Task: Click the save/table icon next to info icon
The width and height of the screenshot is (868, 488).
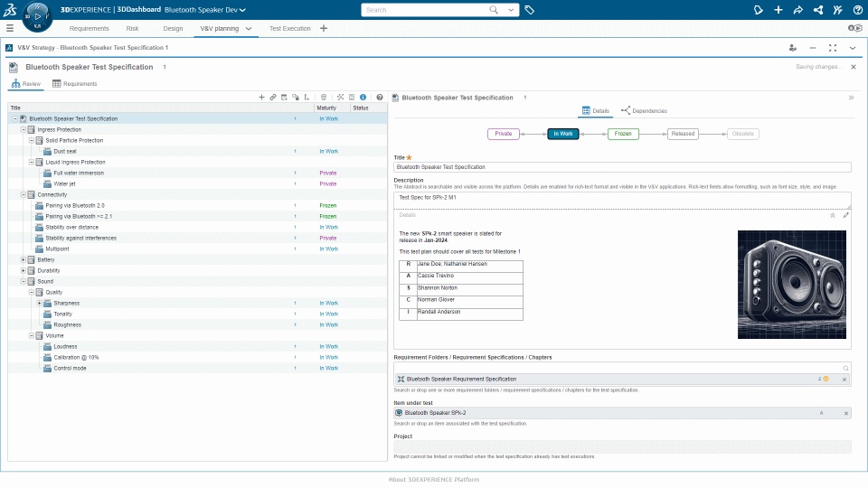Action: click(352, 98)
